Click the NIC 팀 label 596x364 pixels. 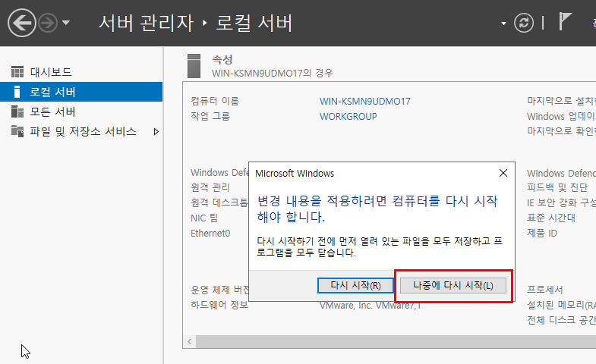click(x=204, y=218)
